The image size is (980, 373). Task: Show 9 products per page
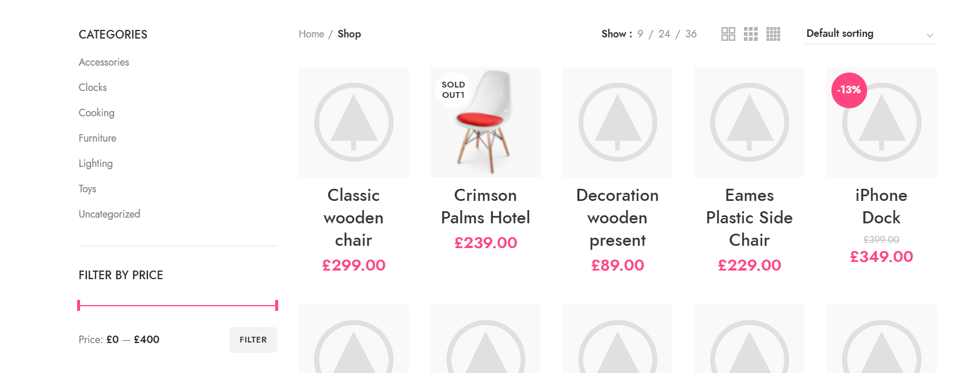640,34
